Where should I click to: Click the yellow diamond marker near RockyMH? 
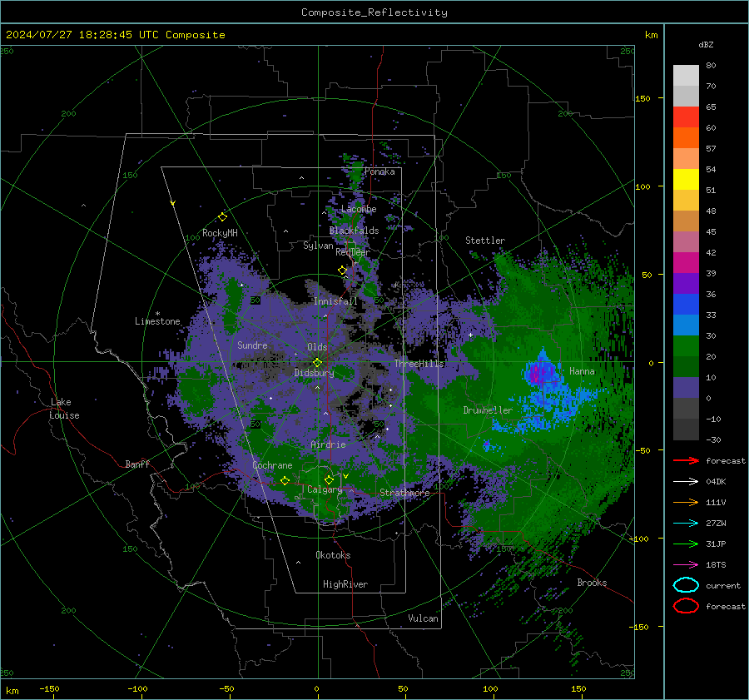[222, 217]
